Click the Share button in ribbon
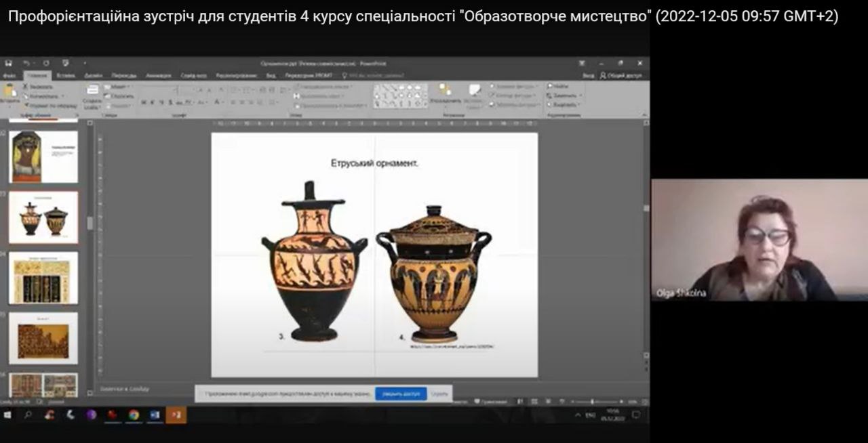Screen dimensions: 868x443 point(620,75)
